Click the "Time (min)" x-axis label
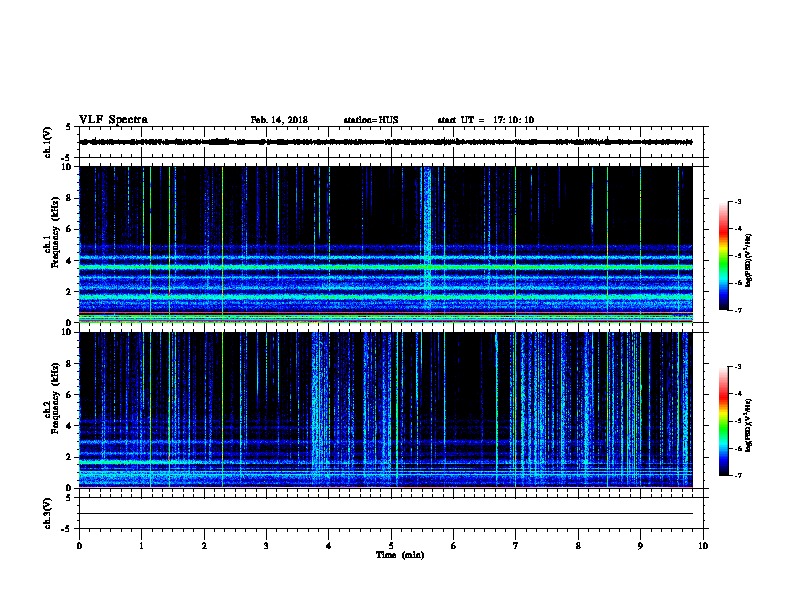This screenshot has height=612, width=792. pyautogui.click(x=400, y=555)
